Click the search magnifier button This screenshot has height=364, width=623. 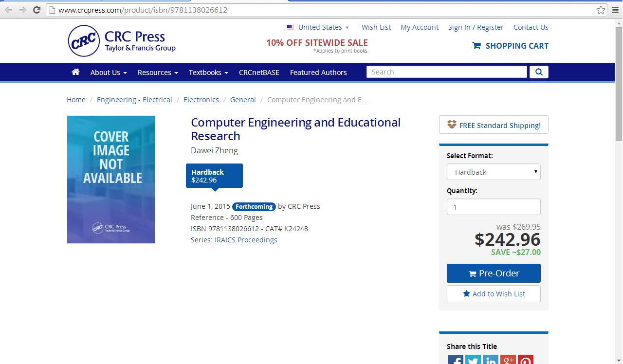[539, 72]
